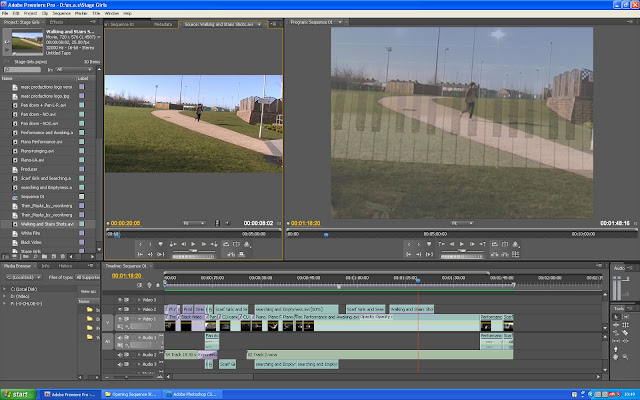Switch to the Effects tab
The image size is (640, 400).
tap(55, 21)
